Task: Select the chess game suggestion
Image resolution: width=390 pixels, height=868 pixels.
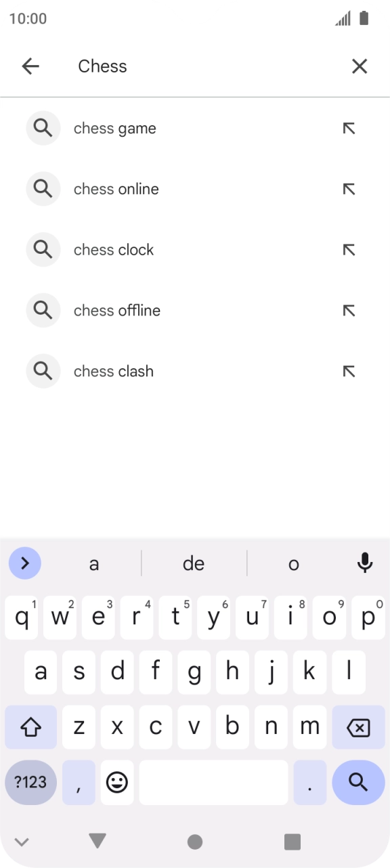Action: coord(114,128)
